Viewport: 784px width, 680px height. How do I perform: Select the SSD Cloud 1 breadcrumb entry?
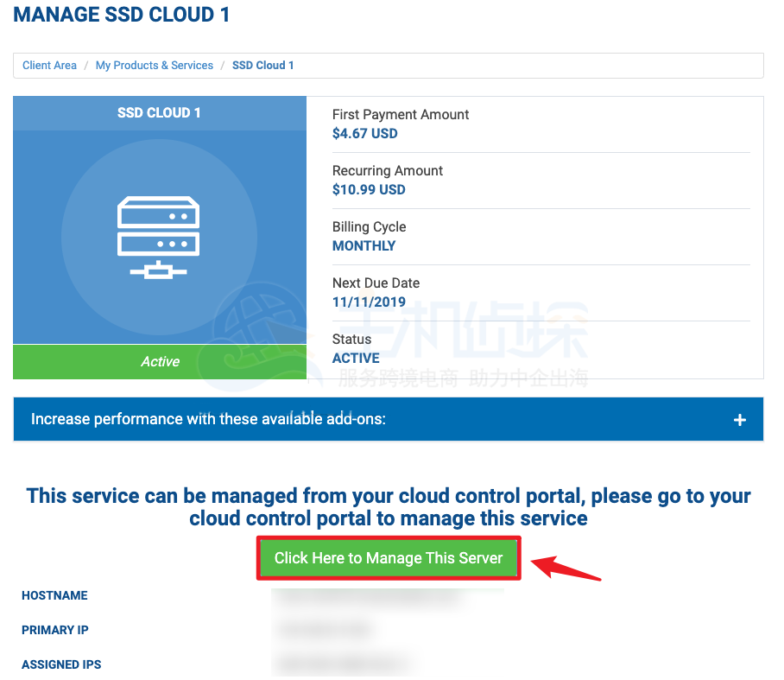263,65
